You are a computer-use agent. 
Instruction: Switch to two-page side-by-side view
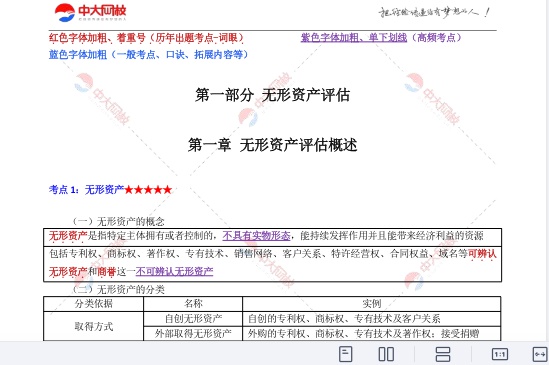pyautogui.click(x=386, y=354)
